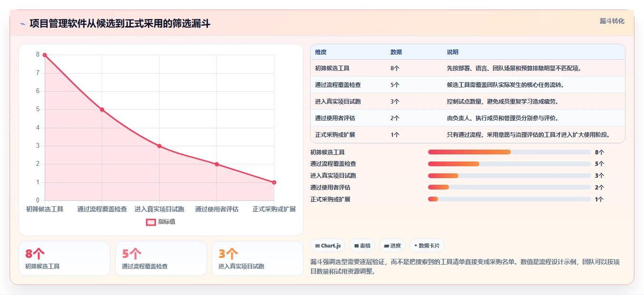Click the 进入真实项目试跑 progress bar
Screen dimensions: 644x295
509,176
